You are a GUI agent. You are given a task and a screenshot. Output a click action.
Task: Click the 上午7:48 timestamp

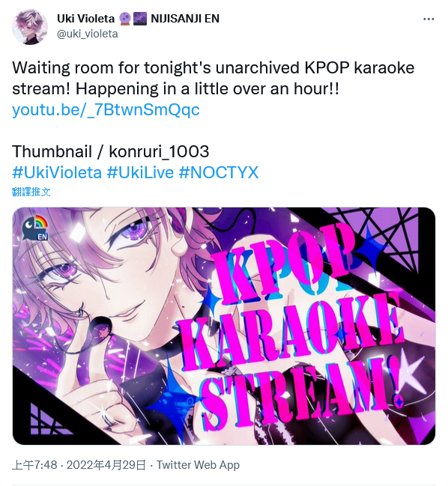(34, 465)
